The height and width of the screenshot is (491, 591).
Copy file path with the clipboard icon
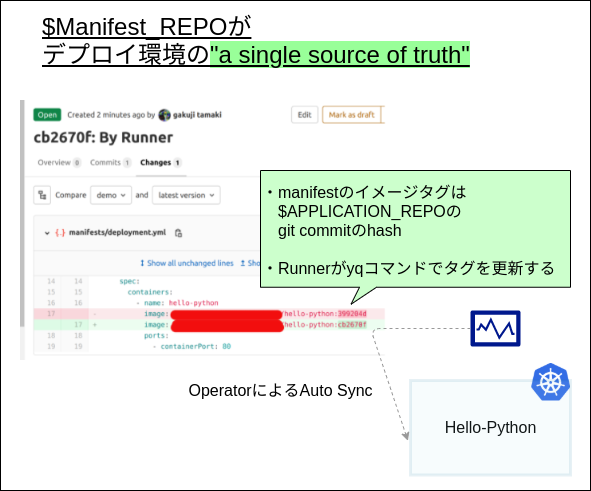pos(179,233)
